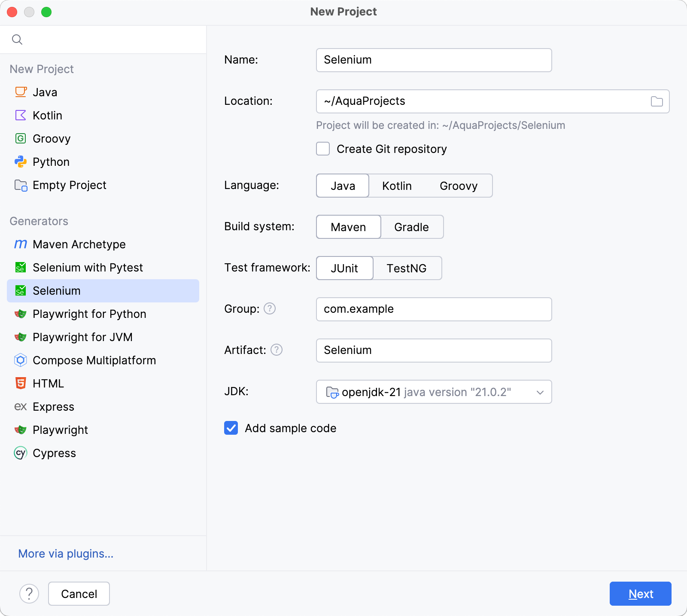The width and height of the screenshot is (687, 616).
Task: Select the Express label in Generators
Action: (53, 407)
